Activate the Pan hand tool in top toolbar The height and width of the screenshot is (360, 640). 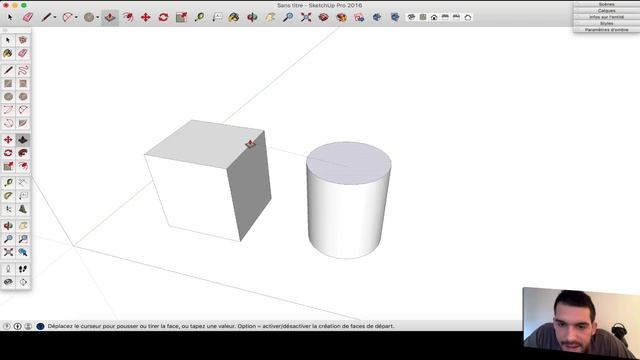(x=270, y=17)
